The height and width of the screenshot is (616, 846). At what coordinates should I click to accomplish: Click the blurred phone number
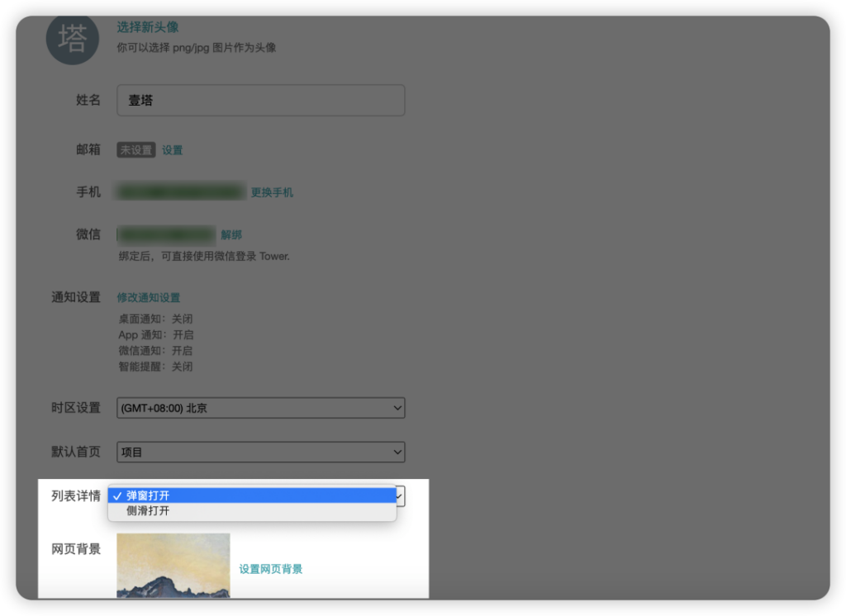click(182, 192)
